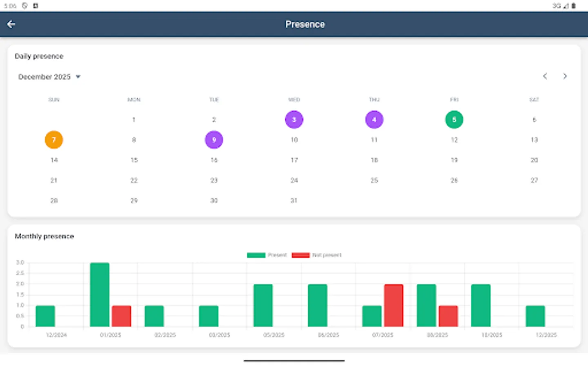The image size is (588, 368).
Task: Click the red bar for 07/2025
Action: tap(394, 305)
